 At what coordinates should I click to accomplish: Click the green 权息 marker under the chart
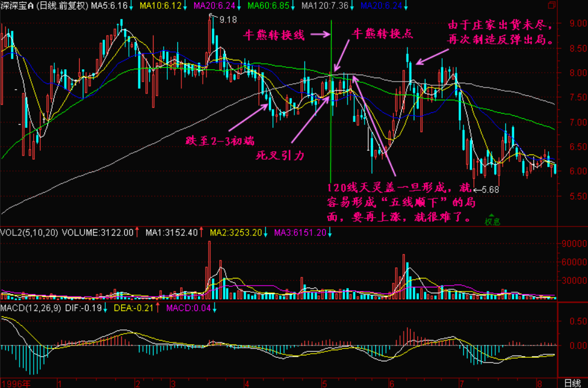tap(492, 221)
